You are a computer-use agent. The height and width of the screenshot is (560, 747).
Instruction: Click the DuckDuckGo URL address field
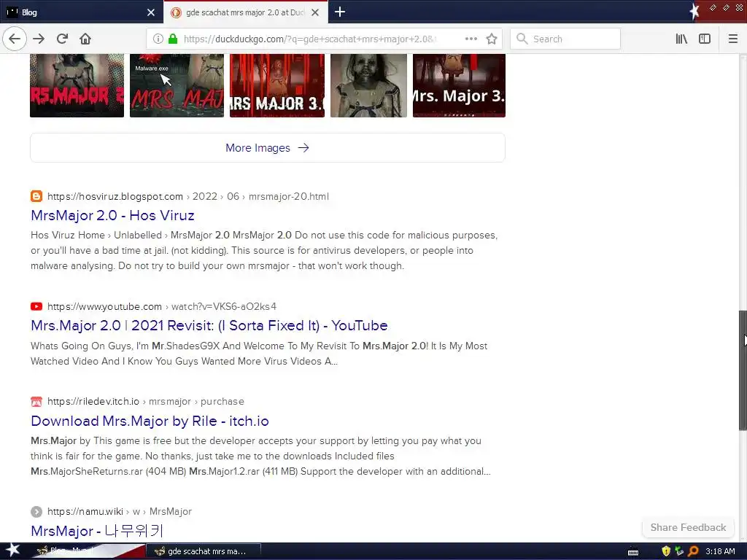pyautogui.click(x=309, y=39)
